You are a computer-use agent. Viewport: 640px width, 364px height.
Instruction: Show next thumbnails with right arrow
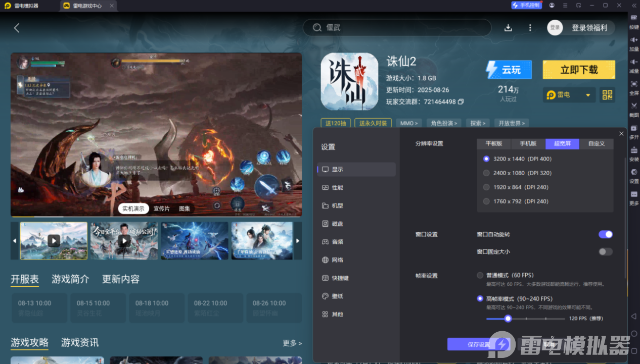point(298,241)
